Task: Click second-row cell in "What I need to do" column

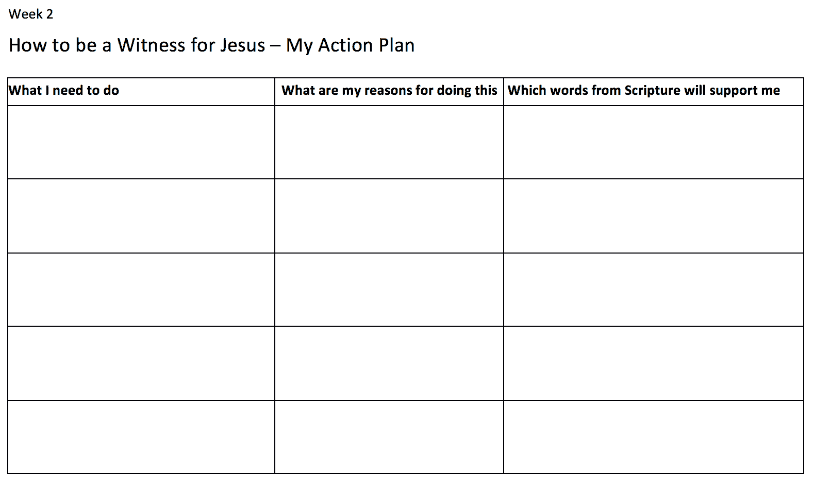Action: 141,216
